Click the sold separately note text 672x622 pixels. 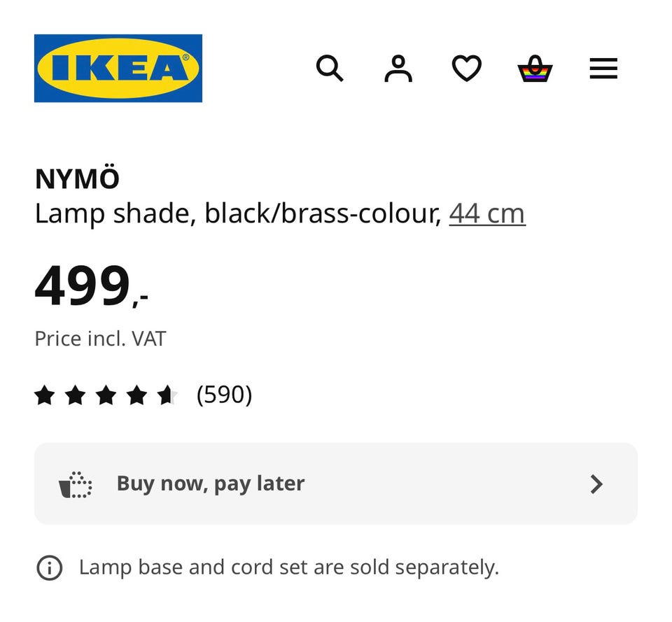[x=288, y=567]
